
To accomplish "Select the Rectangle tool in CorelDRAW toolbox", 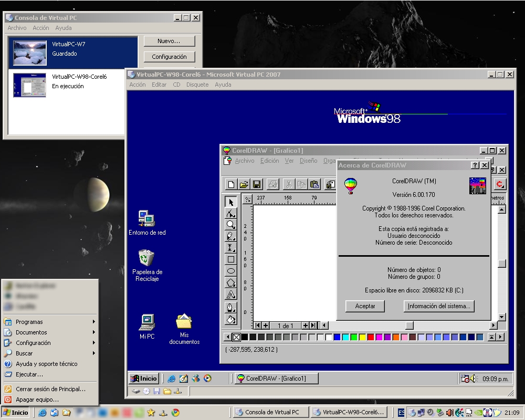I will [x=230, y=259].
